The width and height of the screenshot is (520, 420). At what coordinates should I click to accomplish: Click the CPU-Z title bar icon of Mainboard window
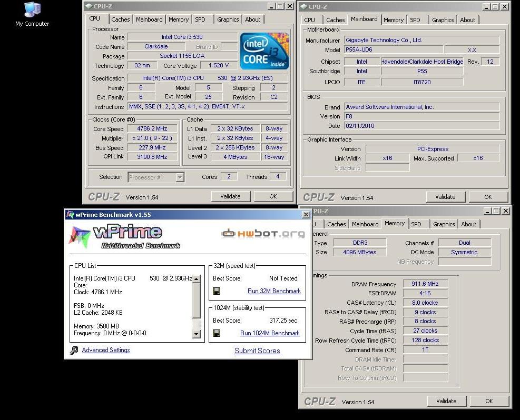(304, 7)
